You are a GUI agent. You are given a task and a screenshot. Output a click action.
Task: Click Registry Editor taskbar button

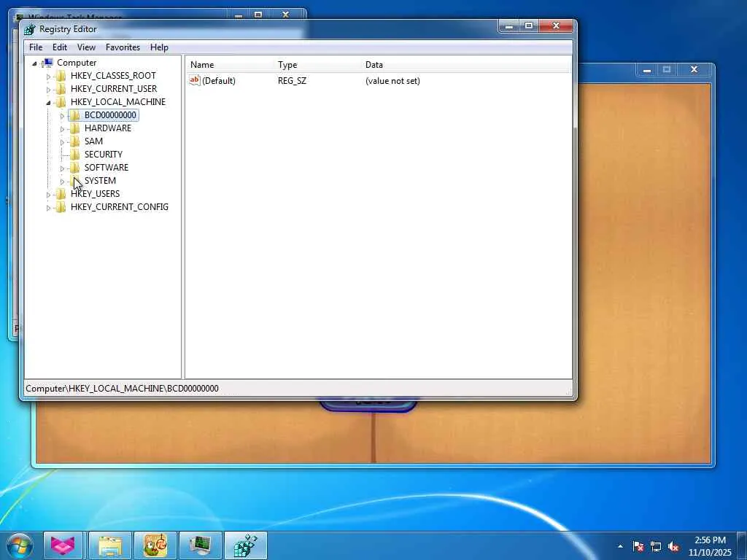point(246,545)
